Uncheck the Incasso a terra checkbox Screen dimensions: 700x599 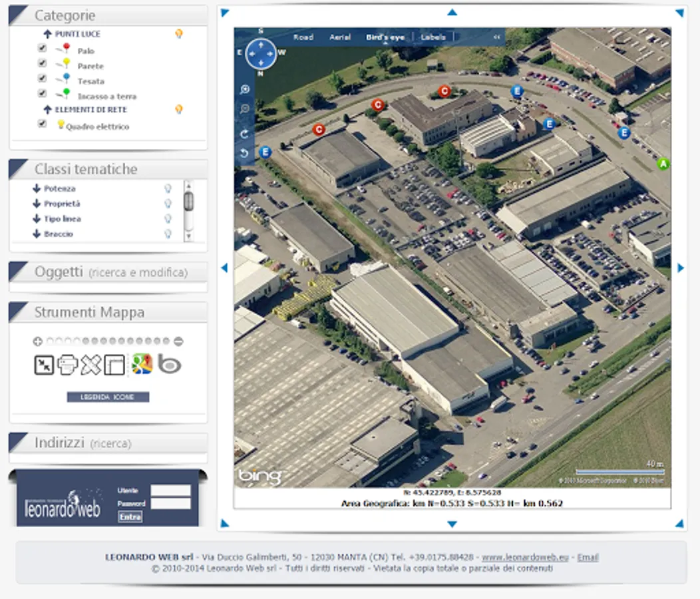42,93
